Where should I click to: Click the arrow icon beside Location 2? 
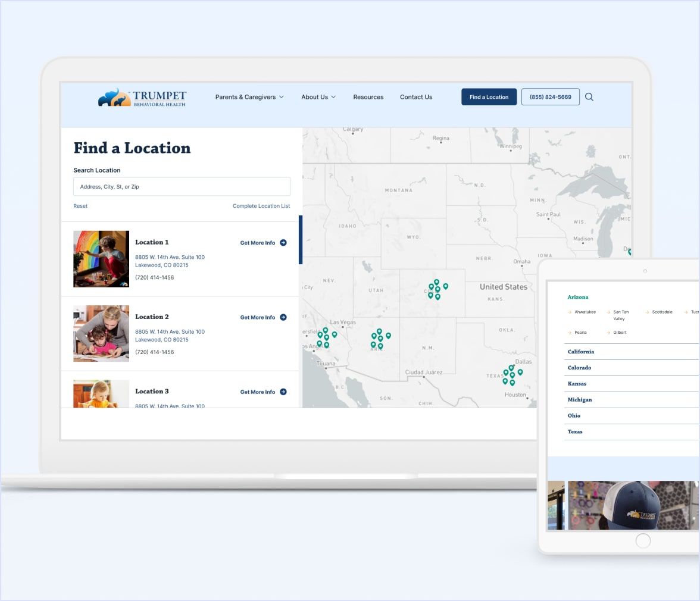pyautogui.click(x=283, y=317)
